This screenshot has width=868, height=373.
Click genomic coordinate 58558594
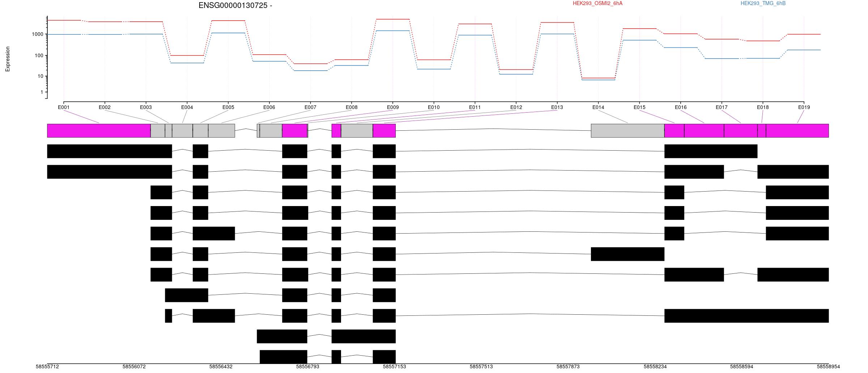click(742, 366)
